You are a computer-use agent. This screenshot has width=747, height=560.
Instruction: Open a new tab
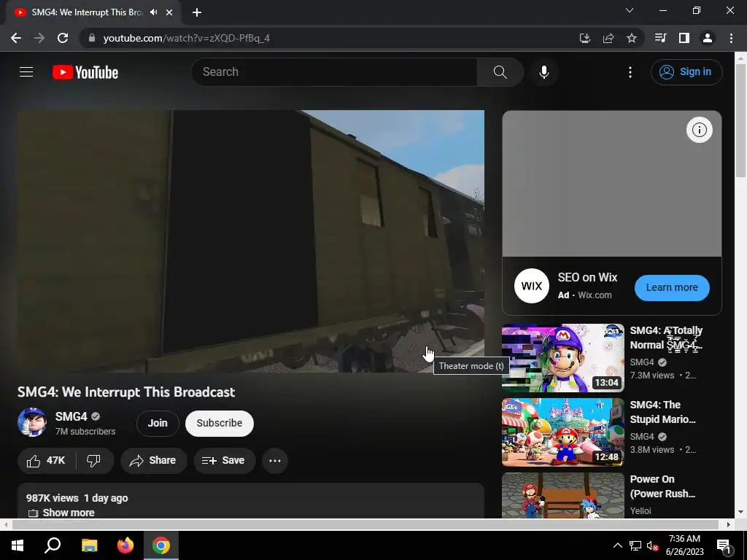[197, 12]
